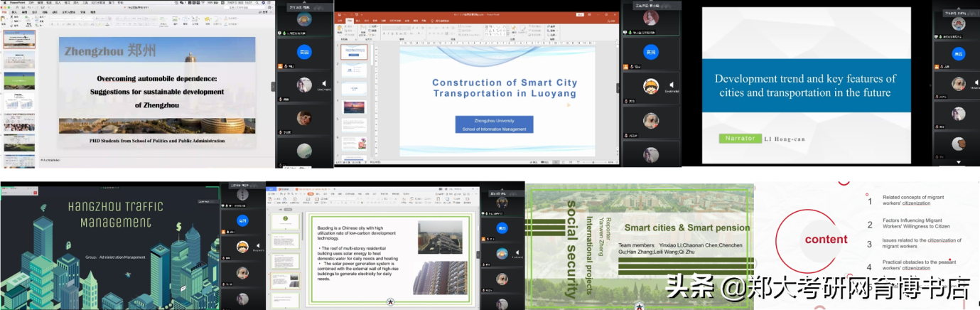Click the blue circular avatar in the Zhengzhou participant list

[x=303, y=52]
